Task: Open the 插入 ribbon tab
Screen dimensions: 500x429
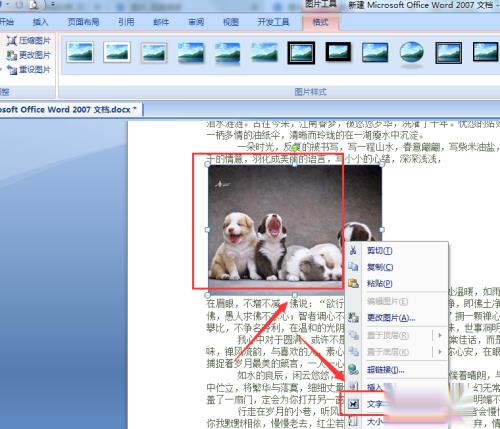Action: click(40, 22)
